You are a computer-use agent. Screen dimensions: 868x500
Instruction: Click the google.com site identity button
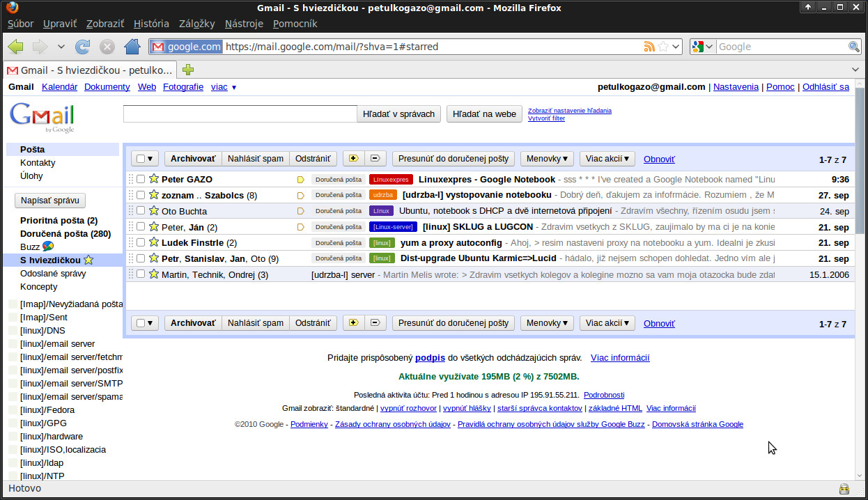coord(186,47)
